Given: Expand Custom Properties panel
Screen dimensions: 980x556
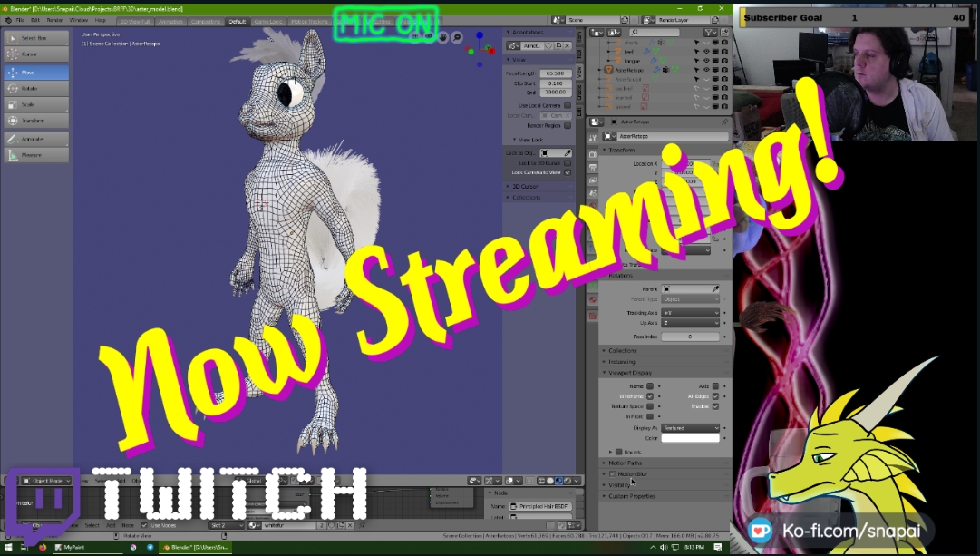Looking at the screenshot, I should (664, 496).
